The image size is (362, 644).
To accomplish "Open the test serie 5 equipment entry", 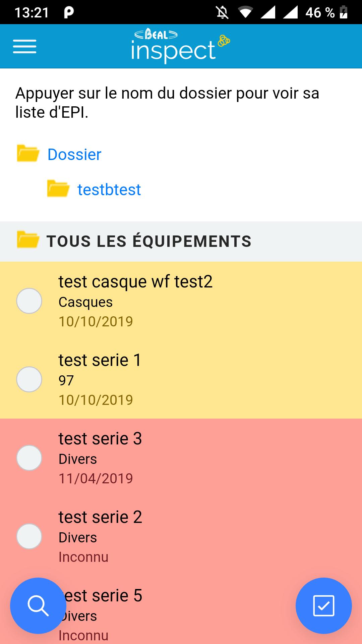I will click(104, 596).
